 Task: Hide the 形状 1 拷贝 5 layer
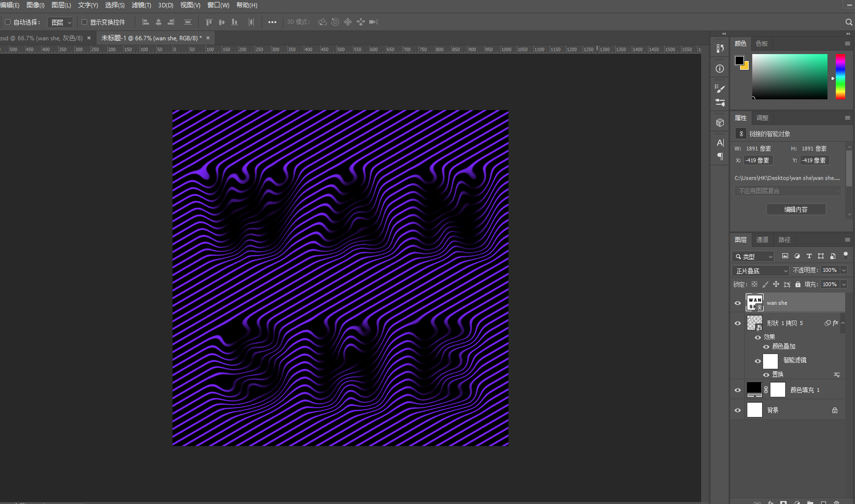pos(737,324)
